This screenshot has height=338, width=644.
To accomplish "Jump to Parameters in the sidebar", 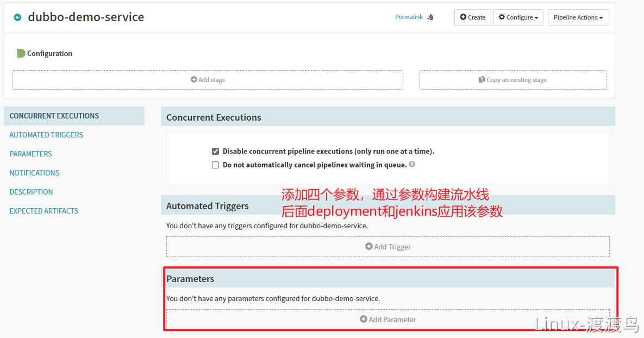I will tap(31, 154).
